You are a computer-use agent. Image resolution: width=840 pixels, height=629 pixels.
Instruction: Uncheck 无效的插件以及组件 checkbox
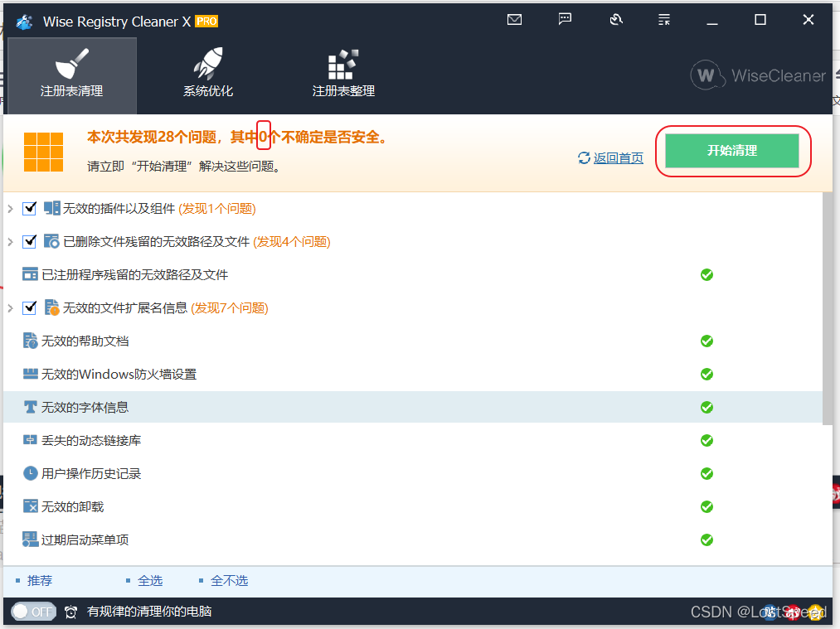[30, 208]
